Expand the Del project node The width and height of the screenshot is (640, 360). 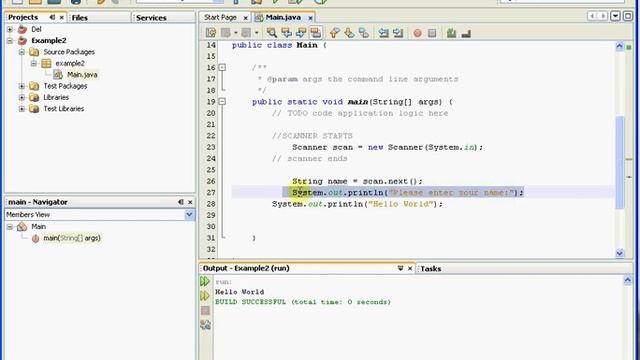pyautogui.click(x=10, y=29)
